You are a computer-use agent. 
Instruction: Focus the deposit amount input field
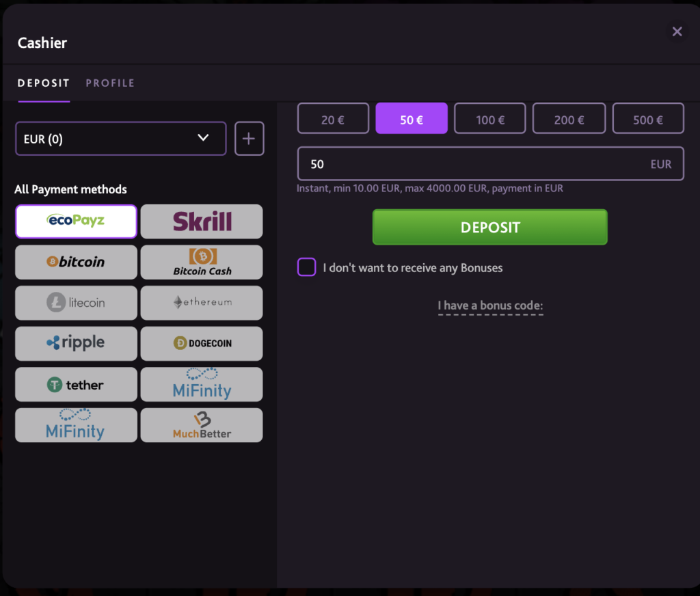pyautogui.click(x=491, y=164)
